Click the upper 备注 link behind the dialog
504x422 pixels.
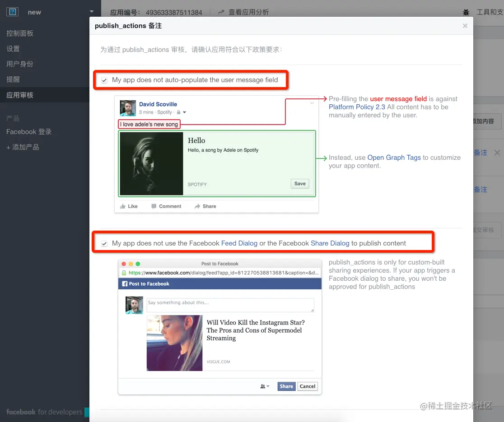481,153
